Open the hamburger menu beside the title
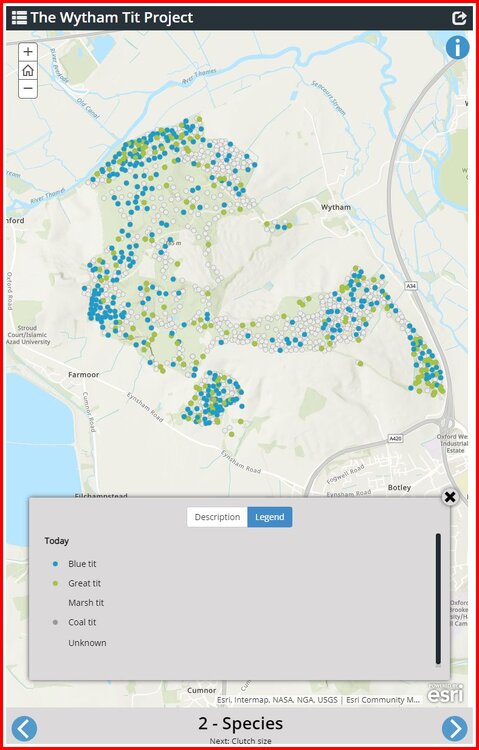The width and height of the screenshot is (479, 750). (19, 18)
